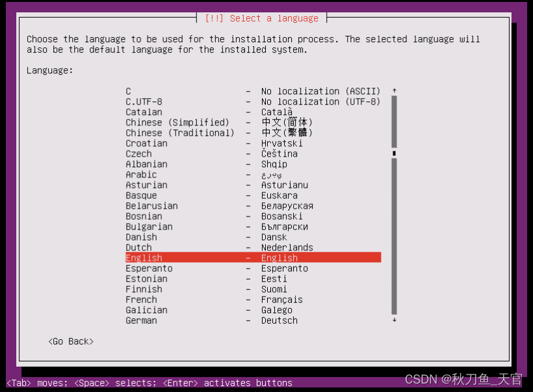This screenshot has height=392, width=533.
Task: Select Croatian language row
Action: (253, 143)
